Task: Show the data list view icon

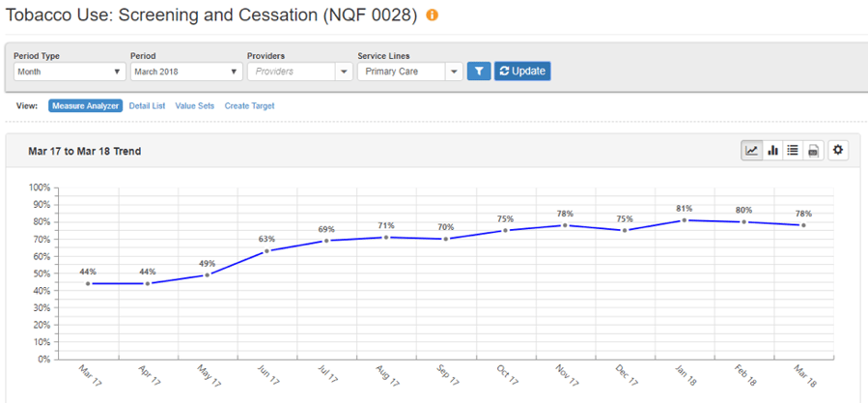Action: click(x=793, y=150)
